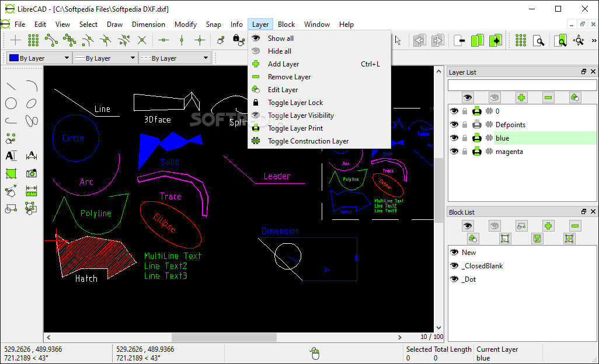Select the Spline tool
The image size is (599, 364).
tap(32, 121)
